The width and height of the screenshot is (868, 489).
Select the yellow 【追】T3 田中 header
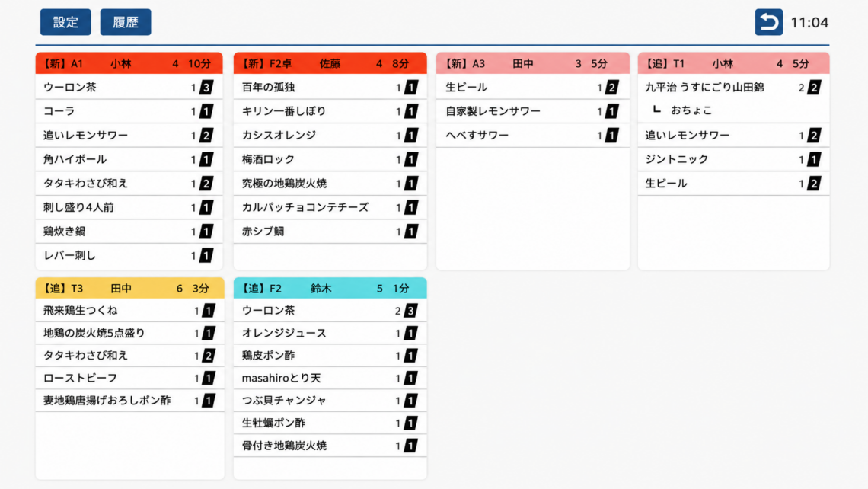[130, 289]
